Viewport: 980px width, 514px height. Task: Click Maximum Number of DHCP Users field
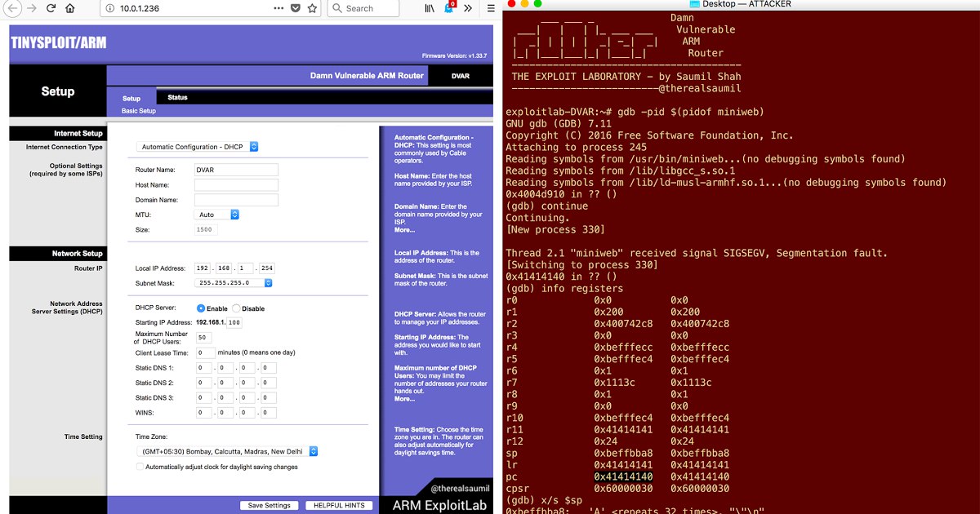point(203,338)
